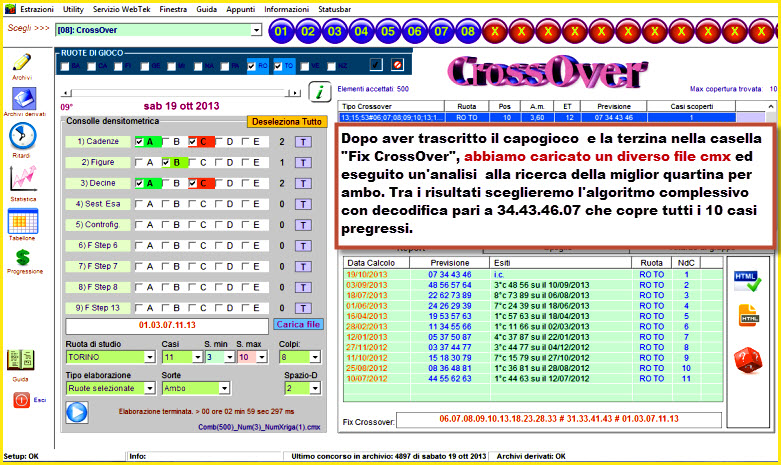Open the Ritardi clock icon
This screenshot has height=465, width=781.
[22, 135]
